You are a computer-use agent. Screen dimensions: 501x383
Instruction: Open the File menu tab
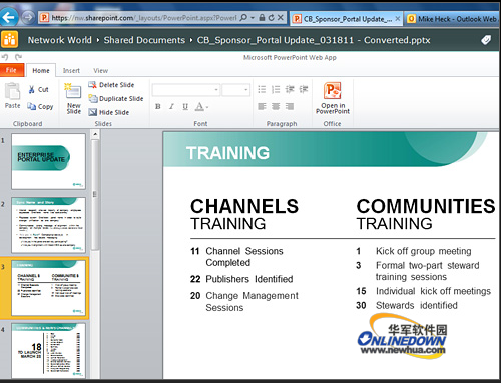coord(12,70)
